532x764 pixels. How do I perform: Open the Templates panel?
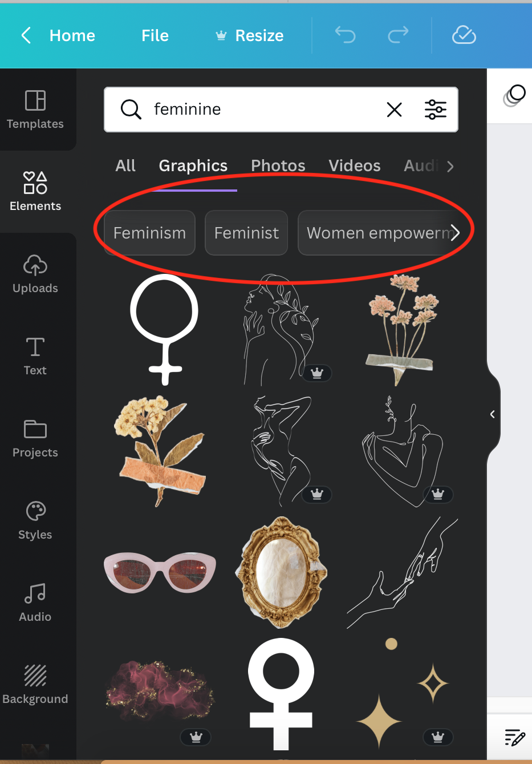35,110
